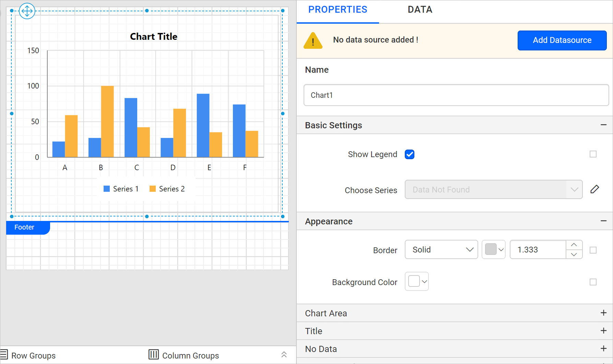Toggle the checkbox beside Border settings
Image resolution: width=613 pixels, height=364 pixels.
(x=593, y=250)
